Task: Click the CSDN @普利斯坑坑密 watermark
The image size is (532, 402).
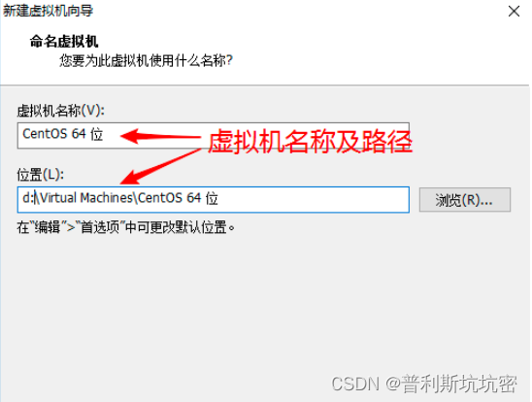Action: click(x=424, y=384)
